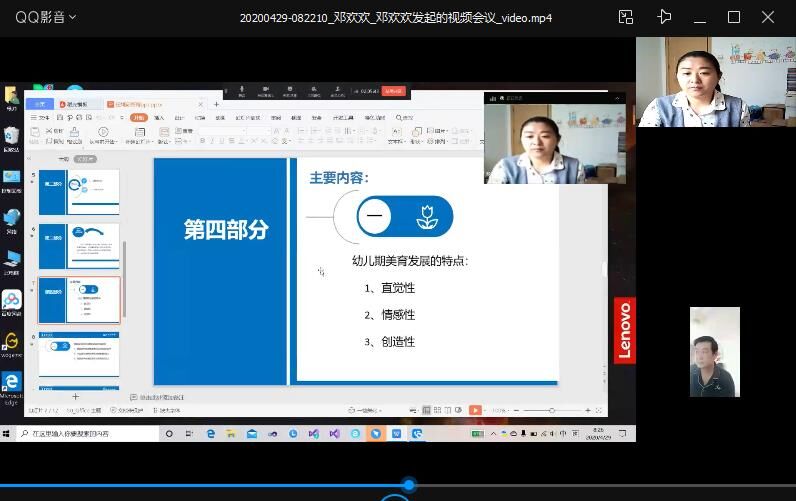Open the QQ影音 main menu dropdown
796x501 pixels.
pyautogui.click(x=45, y=17)
